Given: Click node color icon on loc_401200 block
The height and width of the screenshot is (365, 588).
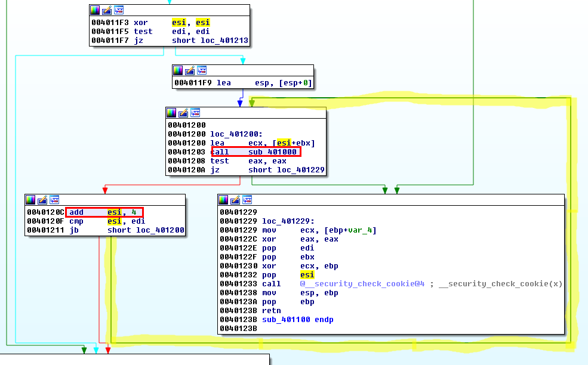Looking at the screenshot, I should [171, 113].
